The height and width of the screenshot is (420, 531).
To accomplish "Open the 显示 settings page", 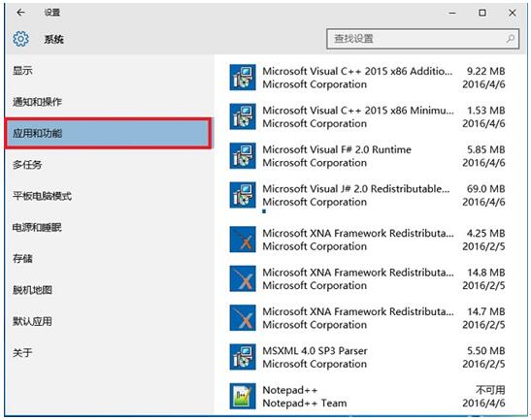I will tap(22, 71).
